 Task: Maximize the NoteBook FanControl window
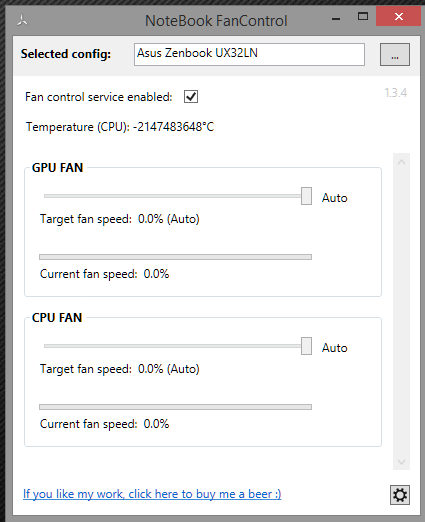(x=363, y=16)
